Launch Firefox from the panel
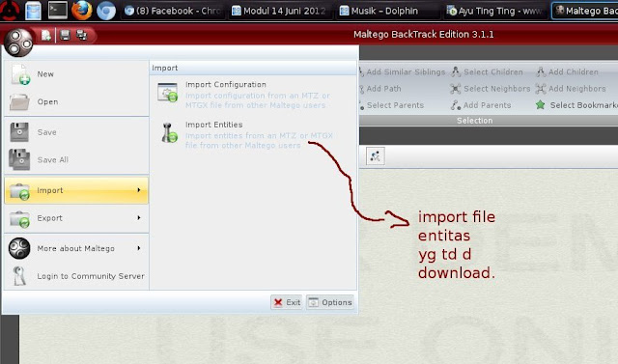 click(82, 11)
